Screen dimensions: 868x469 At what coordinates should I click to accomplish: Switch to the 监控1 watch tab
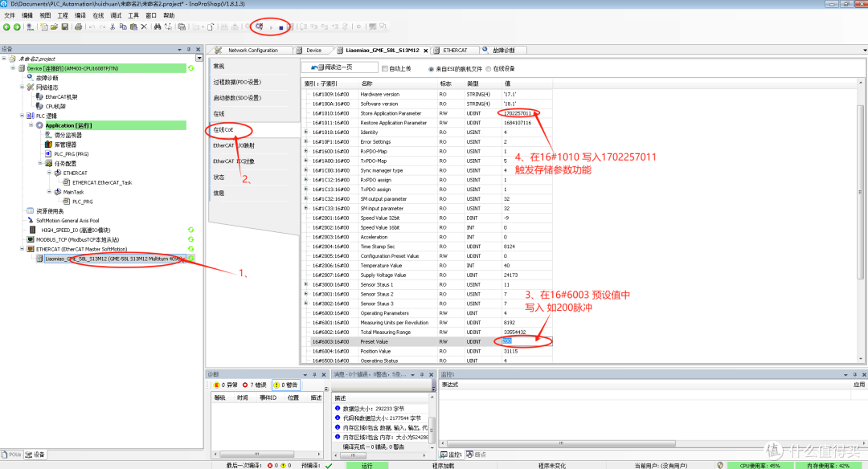451,455
